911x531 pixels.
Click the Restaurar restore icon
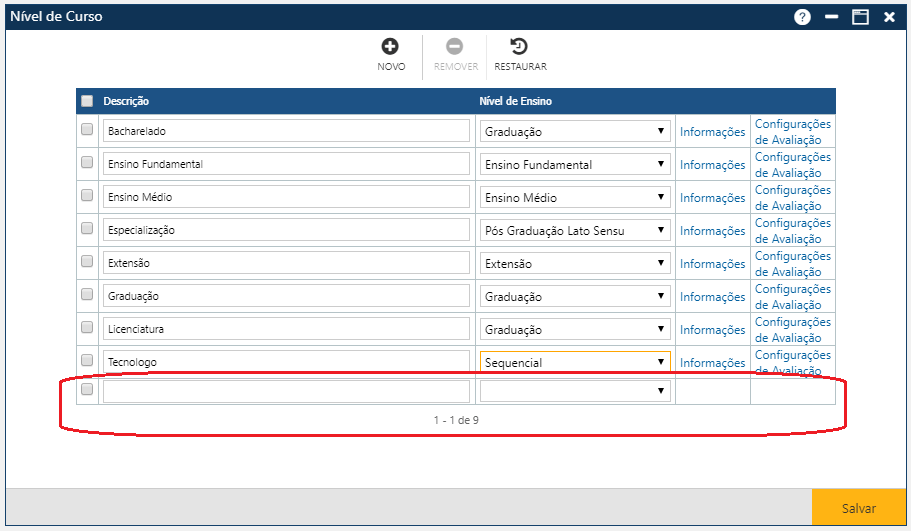click(519, 46)
